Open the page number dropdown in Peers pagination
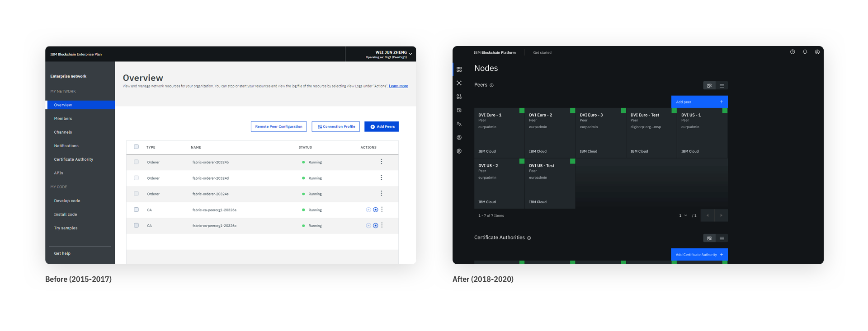 [683, 215]
